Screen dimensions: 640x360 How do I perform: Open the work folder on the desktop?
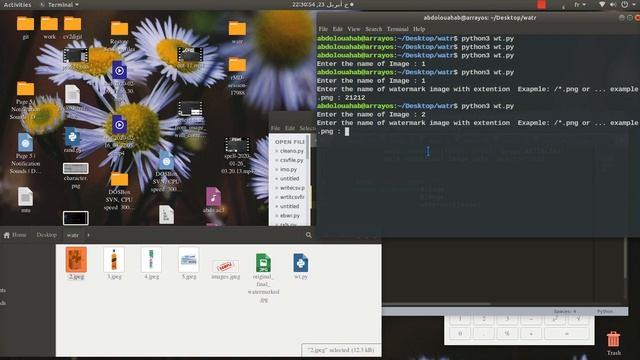pyautogui.click(x=49, y=24)
